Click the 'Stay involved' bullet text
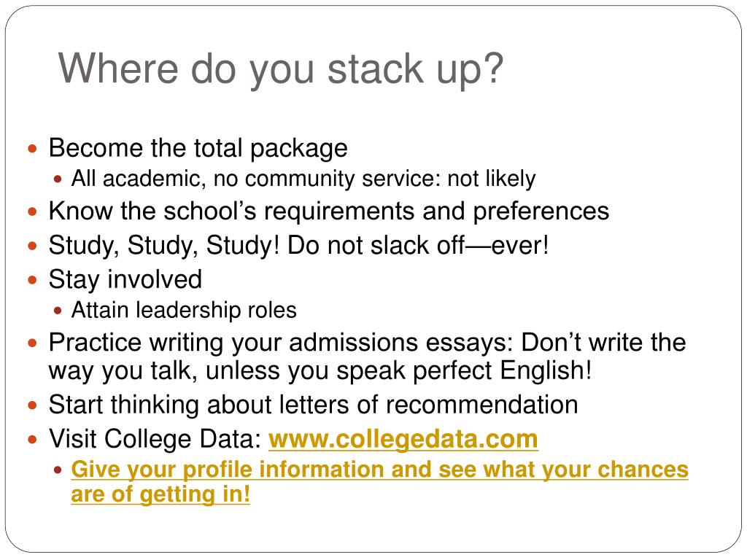The image size is (747, 560). [x=125, y=279]
